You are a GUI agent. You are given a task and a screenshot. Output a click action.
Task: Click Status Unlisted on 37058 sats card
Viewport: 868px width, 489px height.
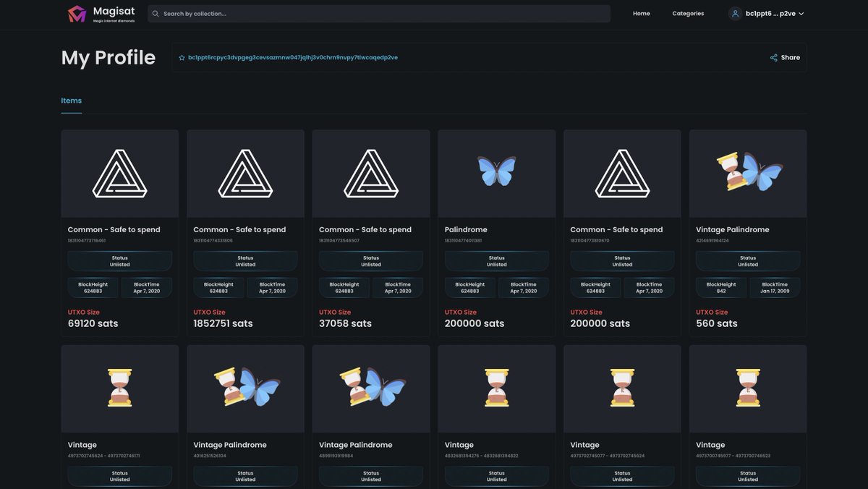[x=371, y=261]
